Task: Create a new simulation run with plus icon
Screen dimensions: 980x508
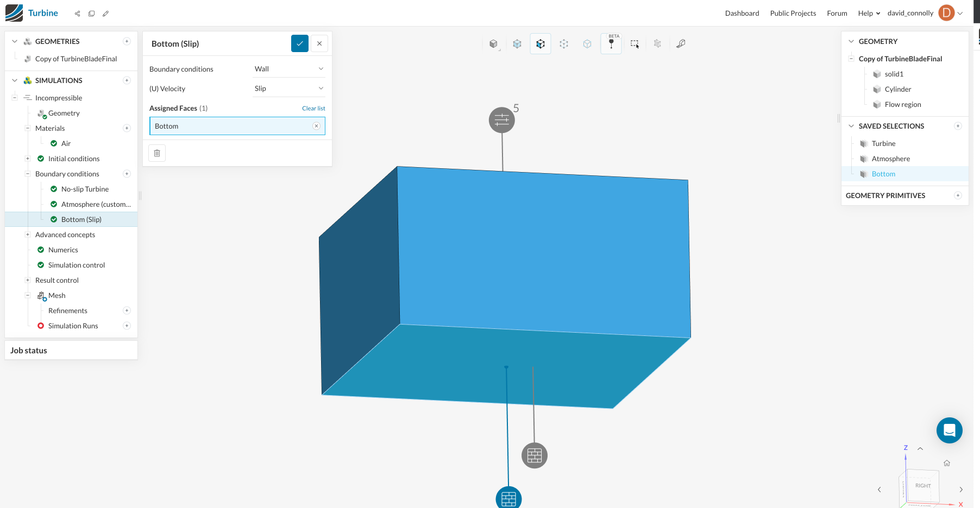Action: coord(127,326)
